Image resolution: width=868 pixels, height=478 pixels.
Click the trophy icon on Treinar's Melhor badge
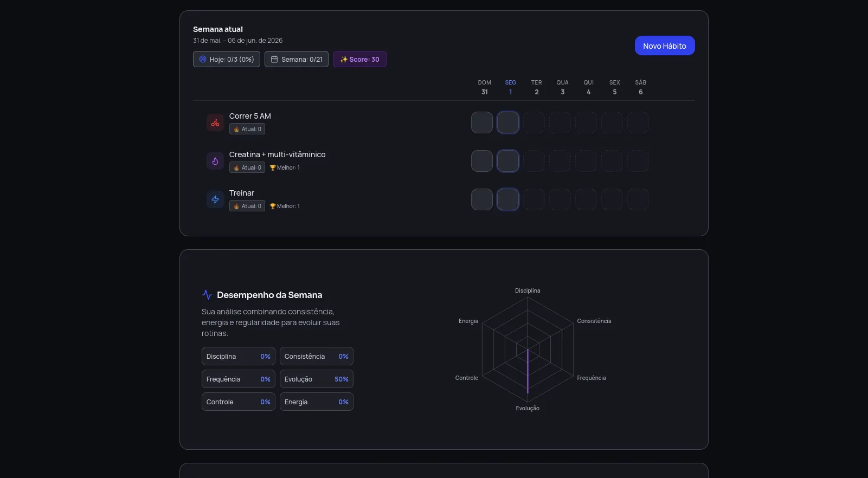273,206
